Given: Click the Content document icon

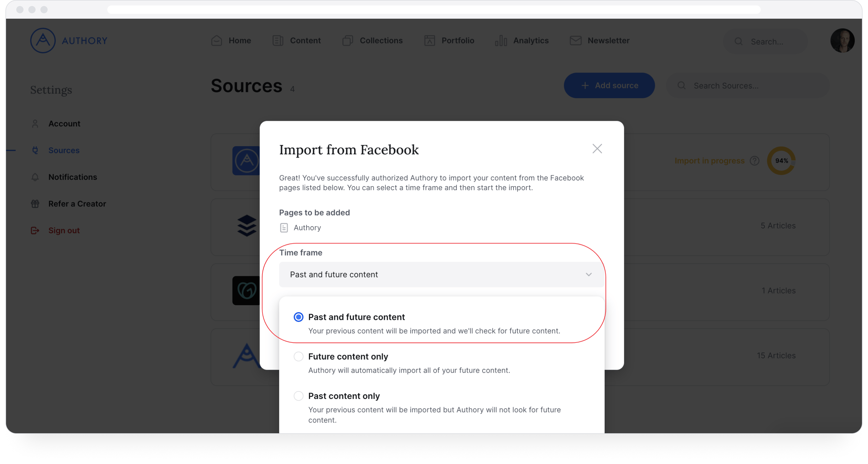Looking at the screenshot, I should (x=278, y=40).
